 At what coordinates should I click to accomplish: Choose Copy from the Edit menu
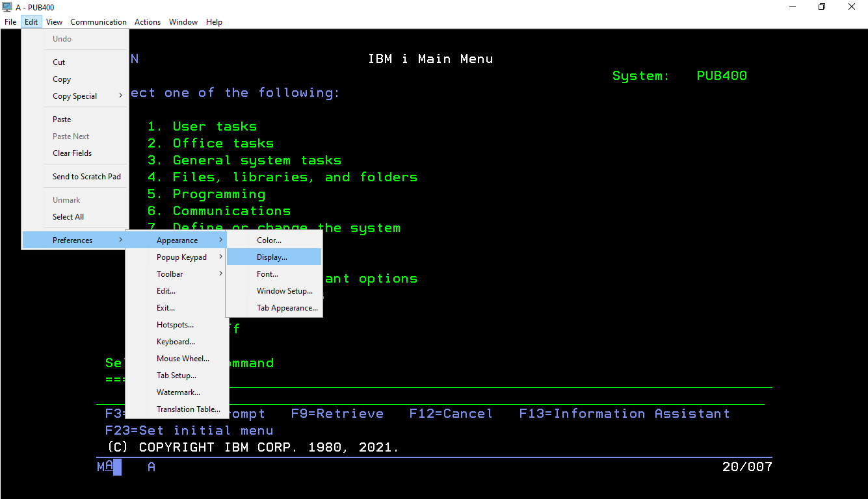tap(75, 79)
